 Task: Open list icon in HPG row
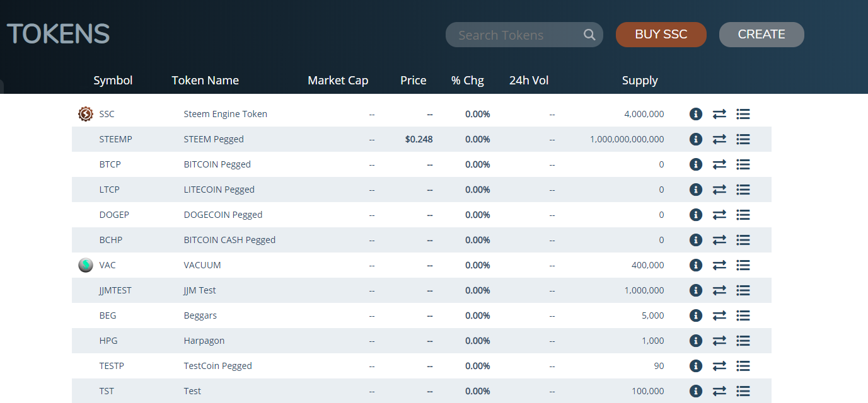tap(743, 341)
